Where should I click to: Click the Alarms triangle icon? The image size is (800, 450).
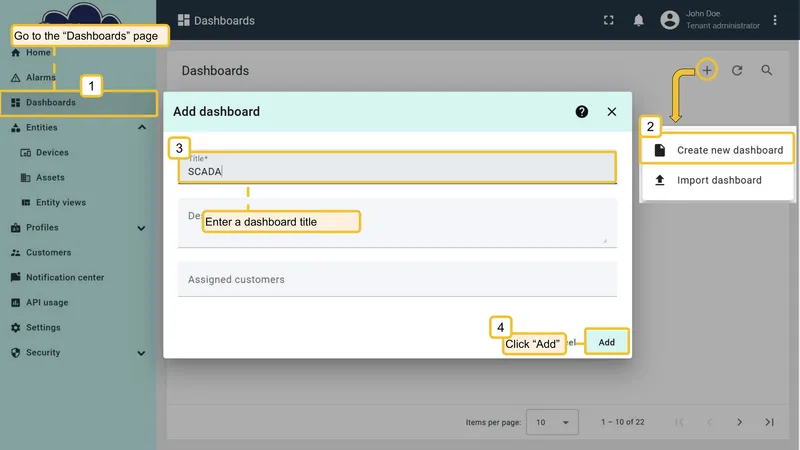tap(16, 78)
